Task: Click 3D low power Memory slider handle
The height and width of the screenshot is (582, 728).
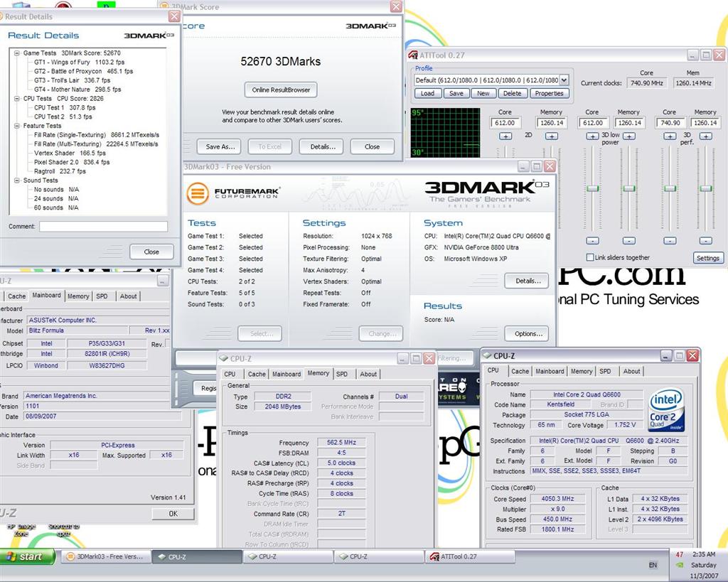Action: [629, 188]
